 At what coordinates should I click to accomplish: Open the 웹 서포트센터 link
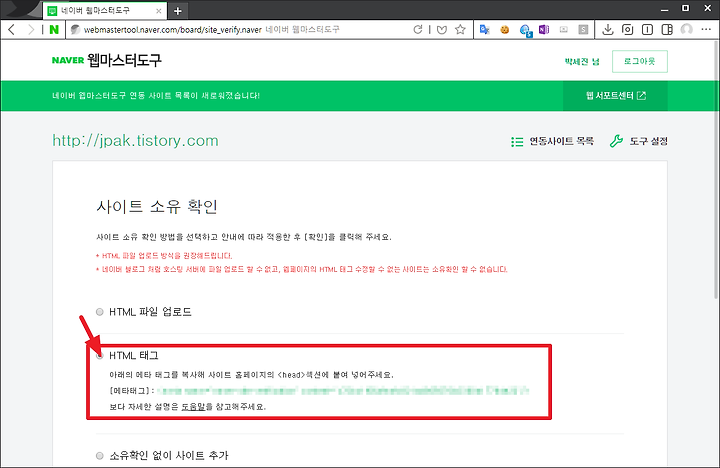tap(615, 96)
